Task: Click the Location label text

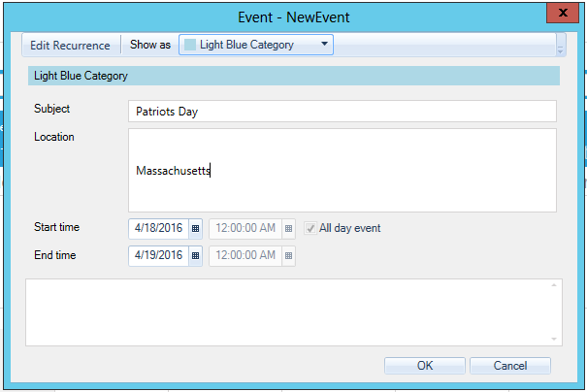Action: (x=54, y=137)
